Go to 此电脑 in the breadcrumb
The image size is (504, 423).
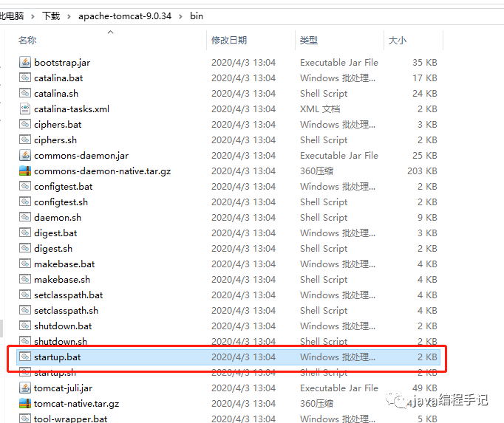[x=12, y=16]
